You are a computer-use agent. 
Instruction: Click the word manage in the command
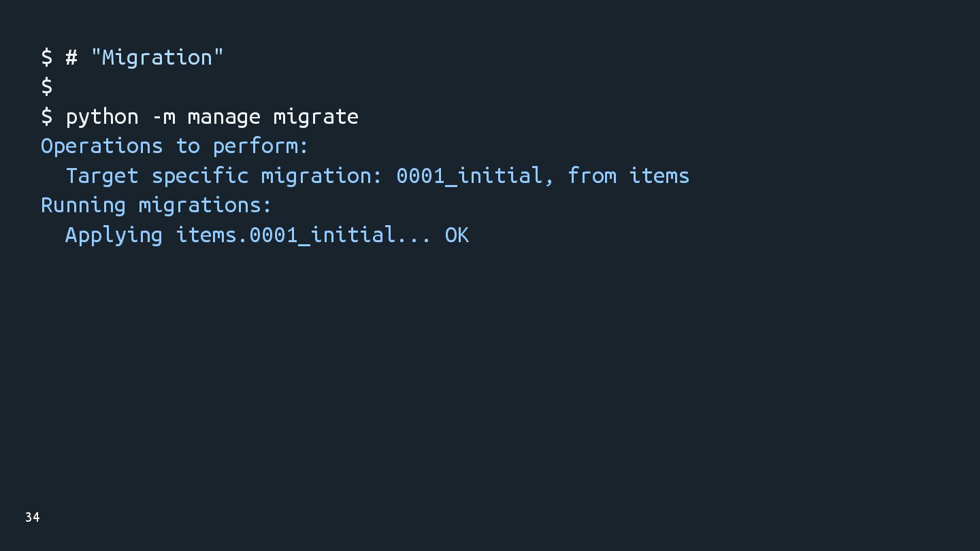coord(224,116)
